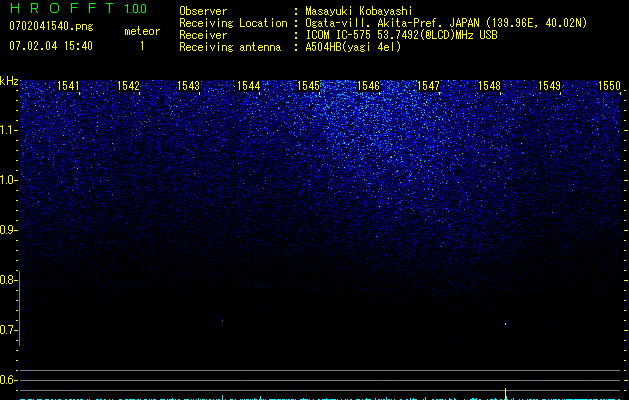Click the 1542 time axis marker

128,86
